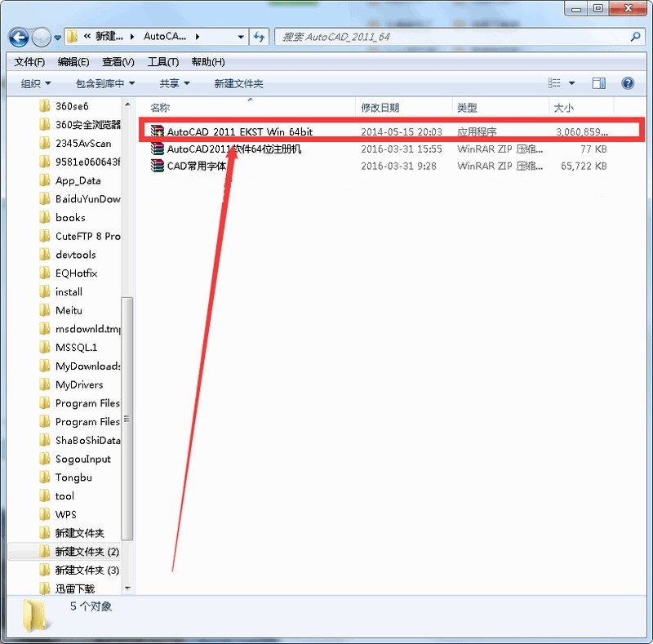Click the 包含到库中 toolbar button

[104, 83]
